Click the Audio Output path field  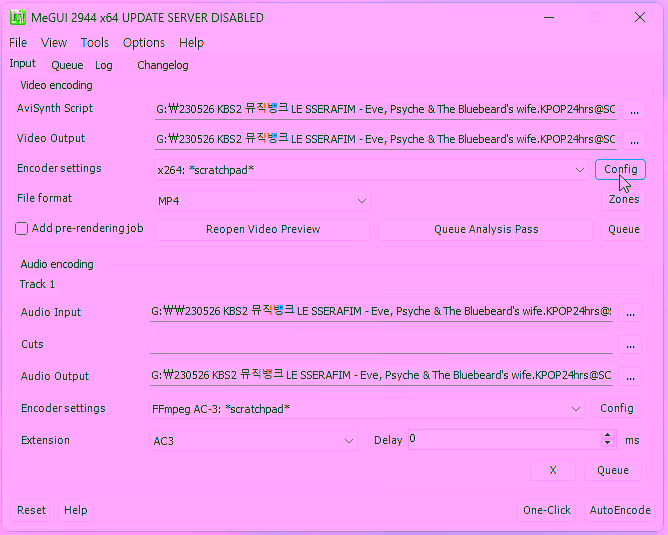[x=381, y=376]
